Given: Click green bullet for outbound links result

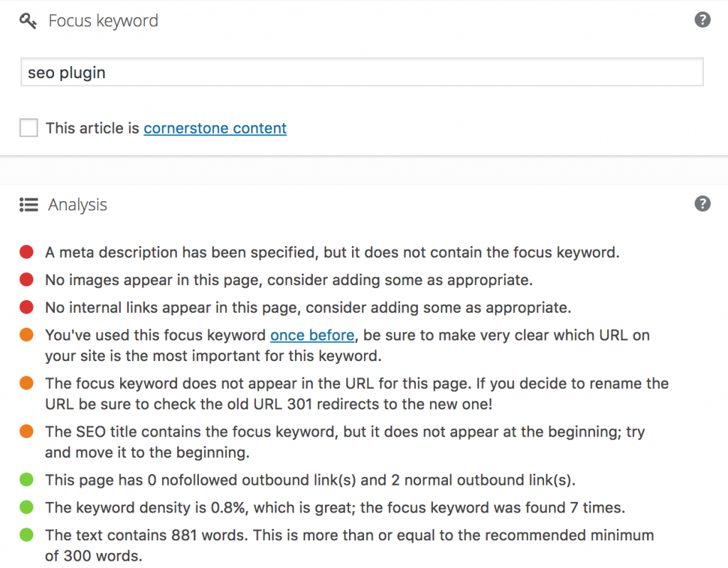Looking at the screenshot, I should pos(27,480).
